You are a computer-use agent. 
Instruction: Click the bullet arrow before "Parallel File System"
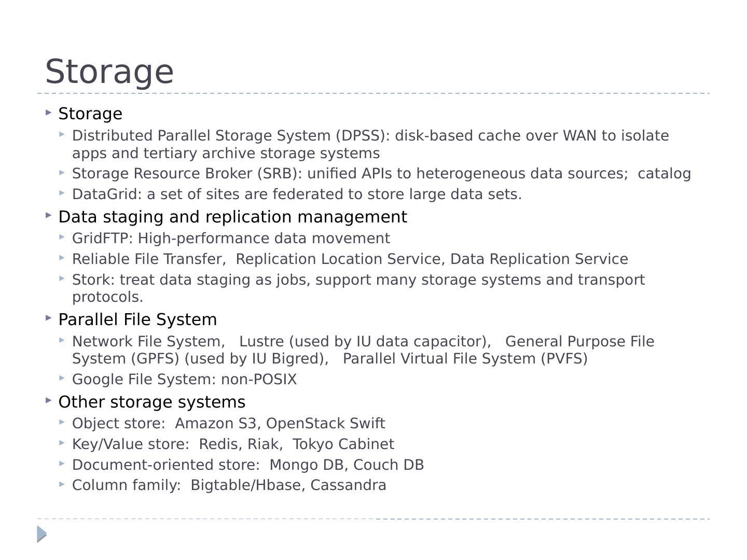[x=48, y=318]
